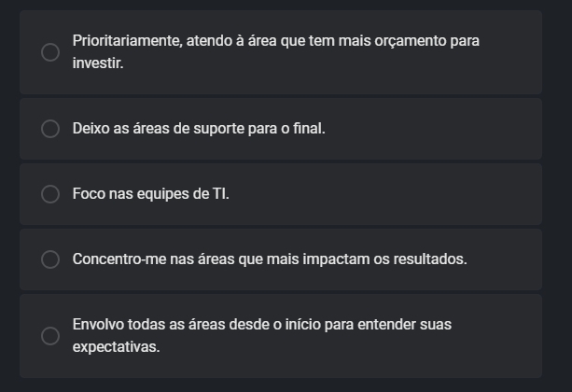Choose the 'Foco nas equipes de TI' radio
This screenshot has width=572, height=392.
tap(50, 194)
